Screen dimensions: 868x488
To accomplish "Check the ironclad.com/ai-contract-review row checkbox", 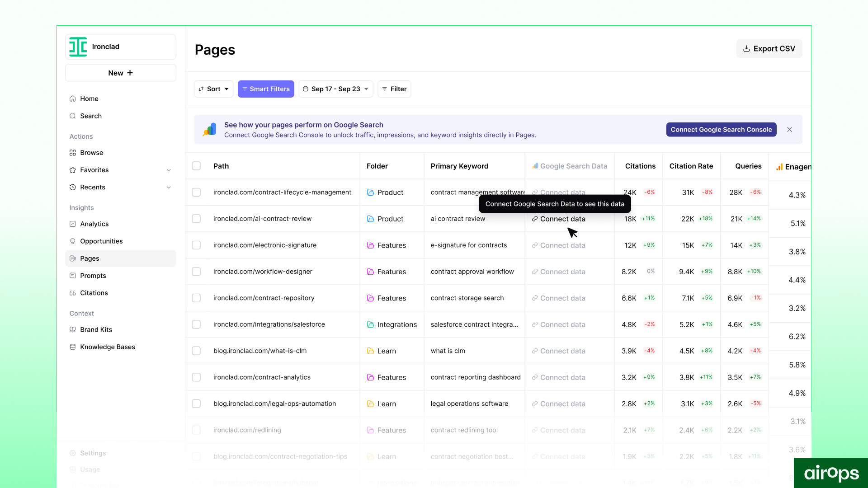I will [x=196, y=219].
